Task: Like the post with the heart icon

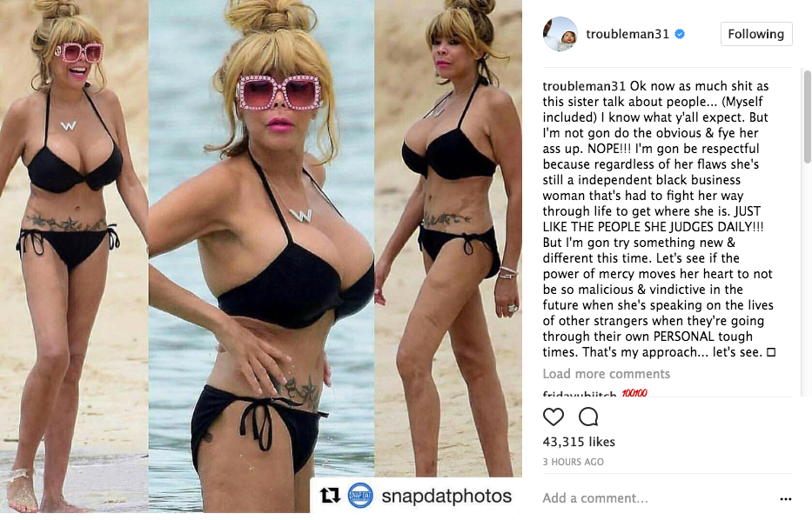Action: coord(553,417)
